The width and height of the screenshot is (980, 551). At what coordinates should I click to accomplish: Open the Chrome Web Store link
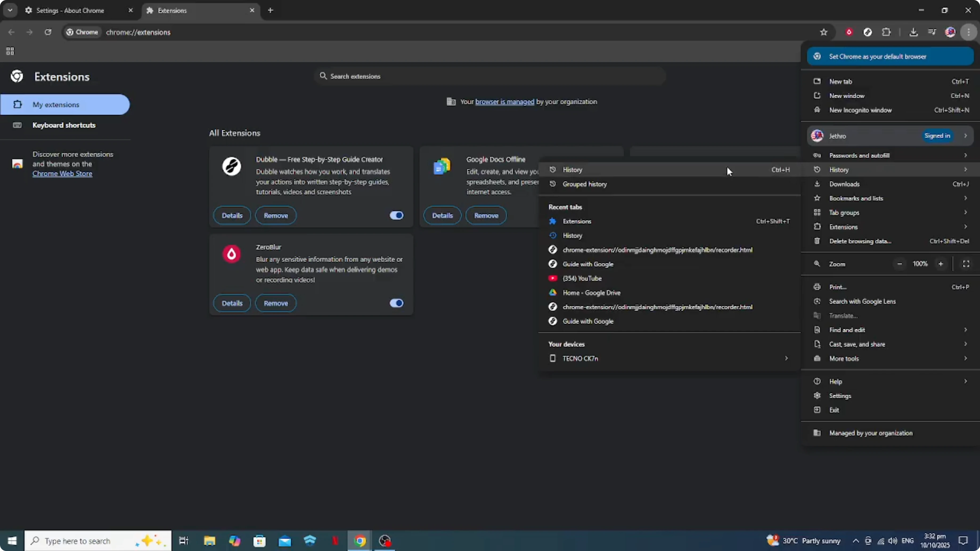click(x=62, y=173)
